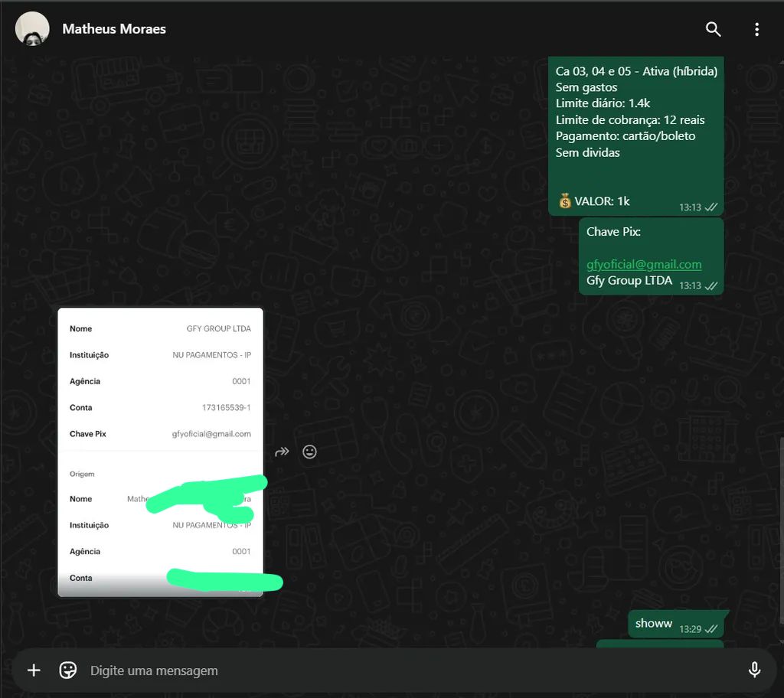Open the gfyoficial@gmail.com link
Viewport: 784px width, 698px height.
(x=644, y=264)
